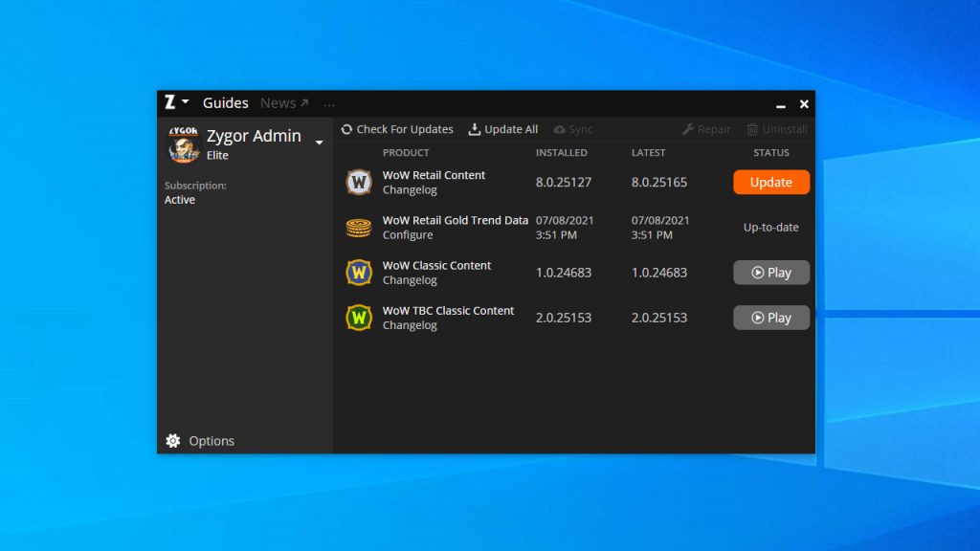Click the Sync cloud icon
980x551 pixels.
point(559,129)
